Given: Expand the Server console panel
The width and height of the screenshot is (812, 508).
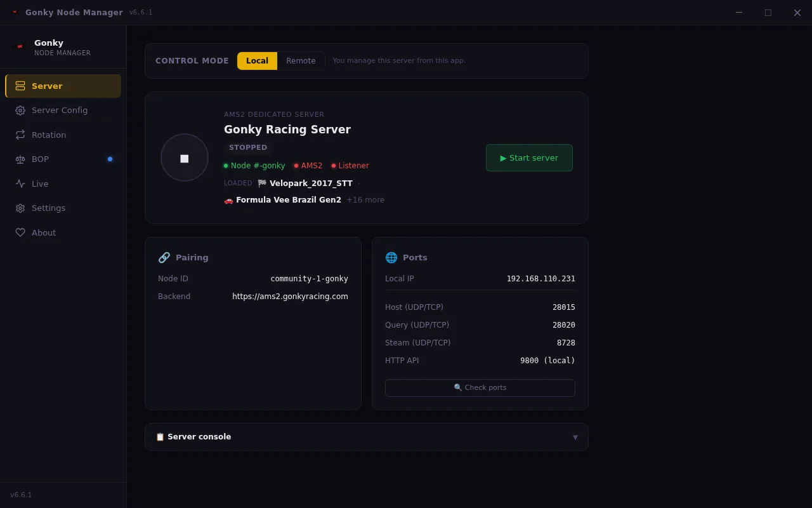Looking at the screenshot, I should [x=367, y=437].
